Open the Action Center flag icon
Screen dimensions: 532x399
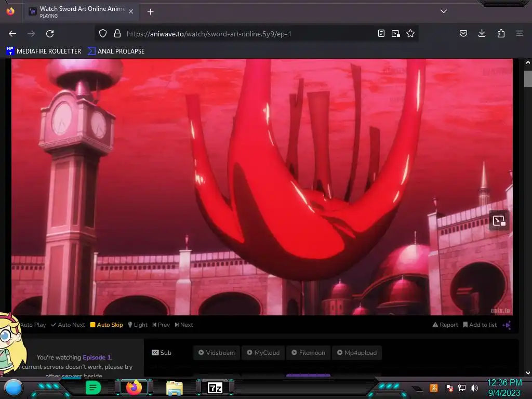click(x=449, y=388)
